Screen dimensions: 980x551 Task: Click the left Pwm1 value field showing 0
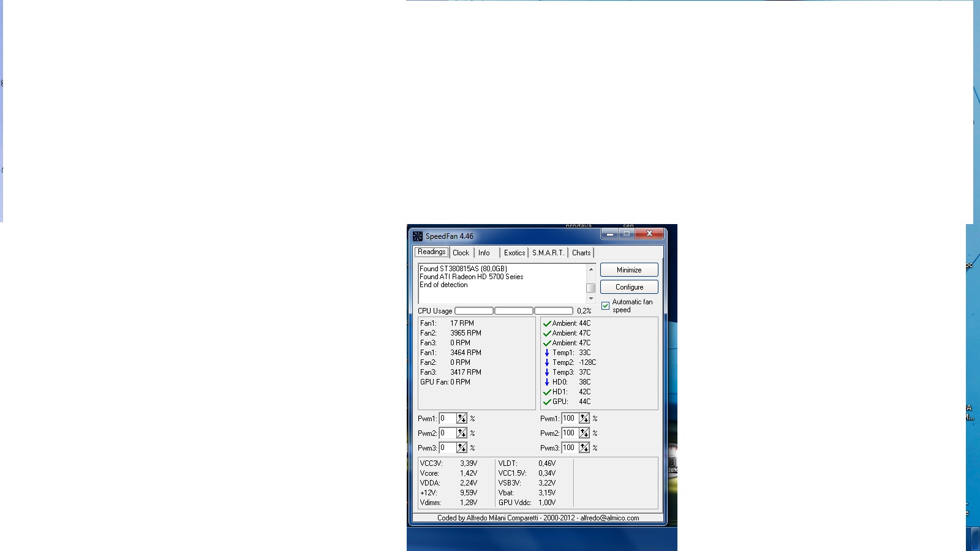pos(448,419)
